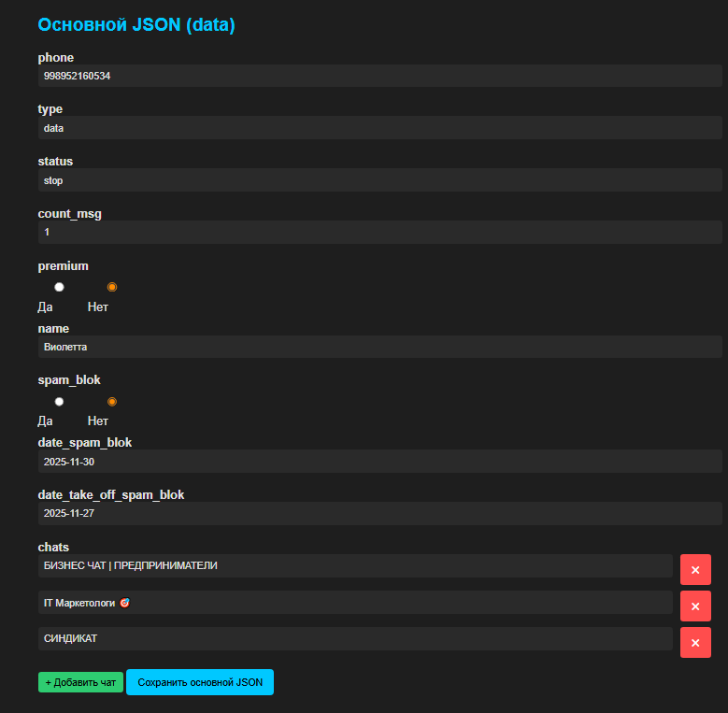Edit the name field with Виолетта
The width and height of the screenshot is (728, 713).
(x=379, y=347)
